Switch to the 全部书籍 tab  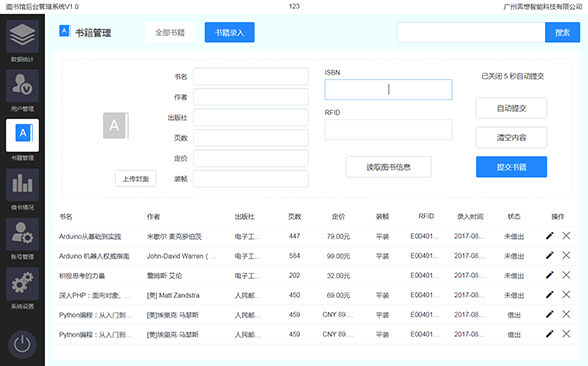point(170,32)
